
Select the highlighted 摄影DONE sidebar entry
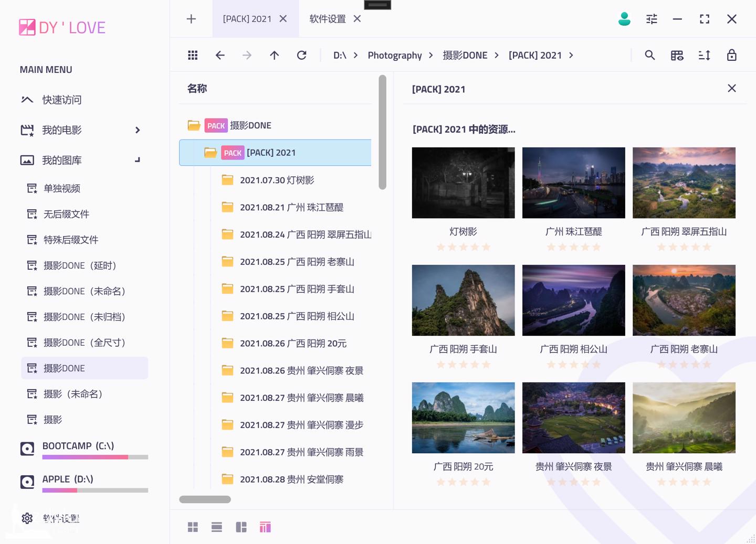pos(84,368)
